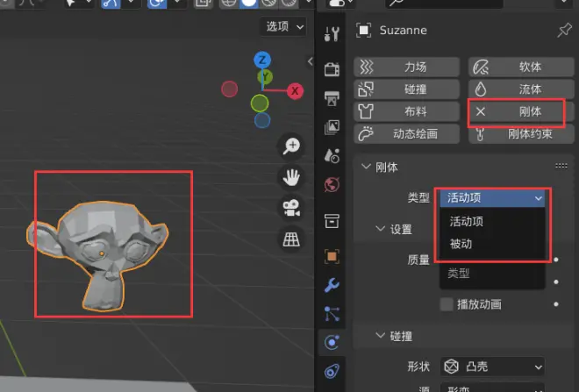Image resolution: width=579 pixels, height=392 pixels.
Task: Click the unlabeled red negative-X gizmo circle
Action: [229, 89]
